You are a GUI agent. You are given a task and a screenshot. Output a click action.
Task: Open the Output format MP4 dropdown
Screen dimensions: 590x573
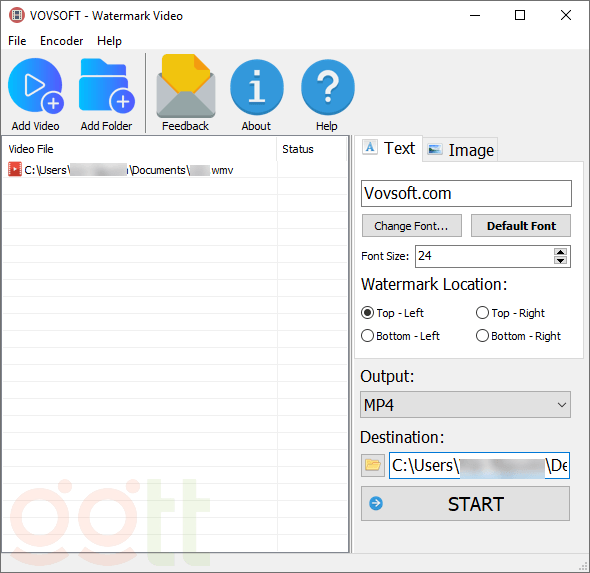click(465, 405)
